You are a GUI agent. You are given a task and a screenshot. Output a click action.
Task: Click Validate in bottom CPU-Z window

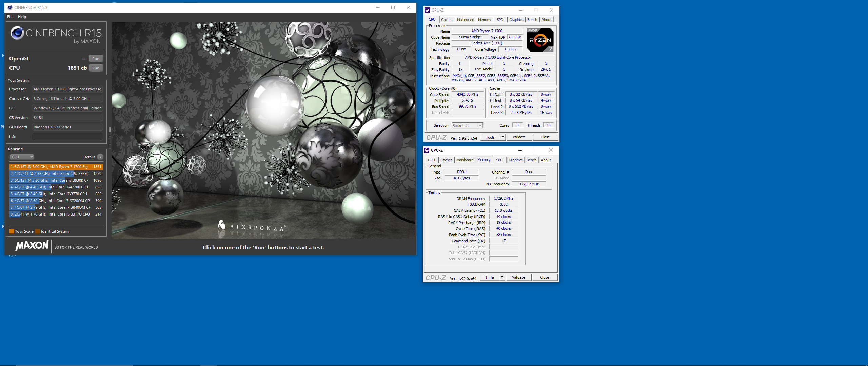tap(518, 277)
